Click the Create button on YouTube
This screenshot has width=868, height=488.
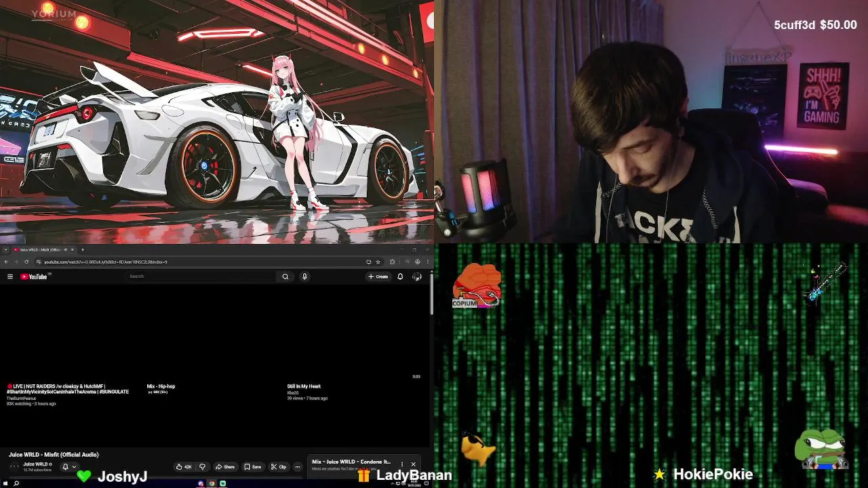click(x=378, y=277)
